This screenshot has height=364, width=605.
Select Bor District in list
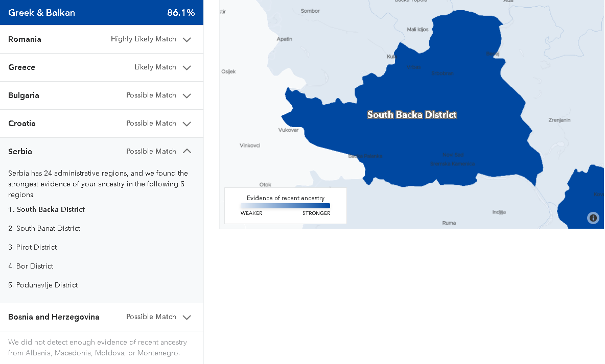point(31,266)
